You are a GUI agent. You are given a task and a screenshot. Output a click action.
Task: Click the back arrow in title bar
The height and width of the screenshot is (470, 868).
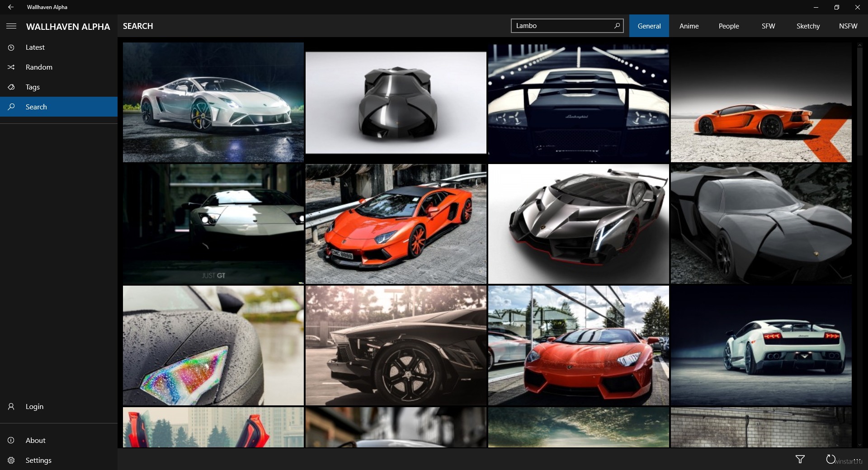pos(10,7)
